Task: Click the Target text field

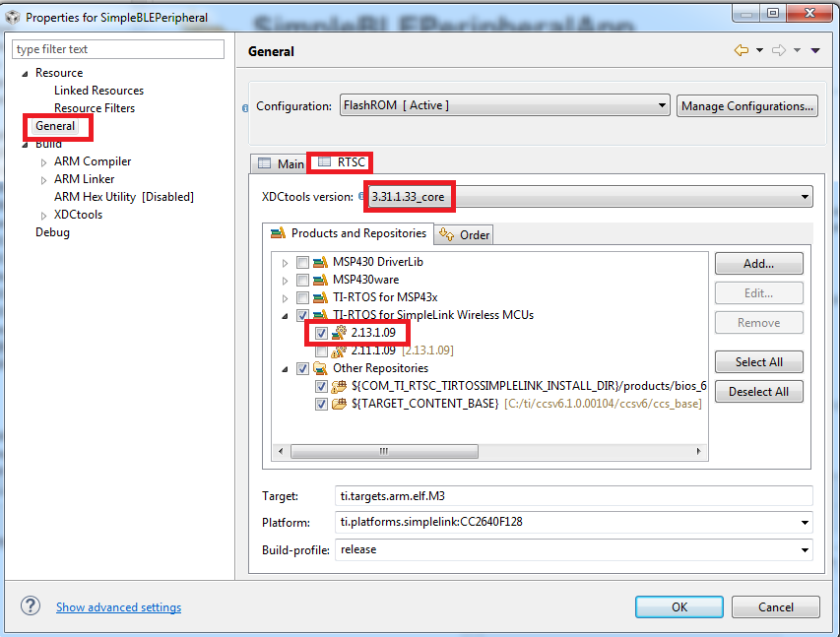Action: 574,496
